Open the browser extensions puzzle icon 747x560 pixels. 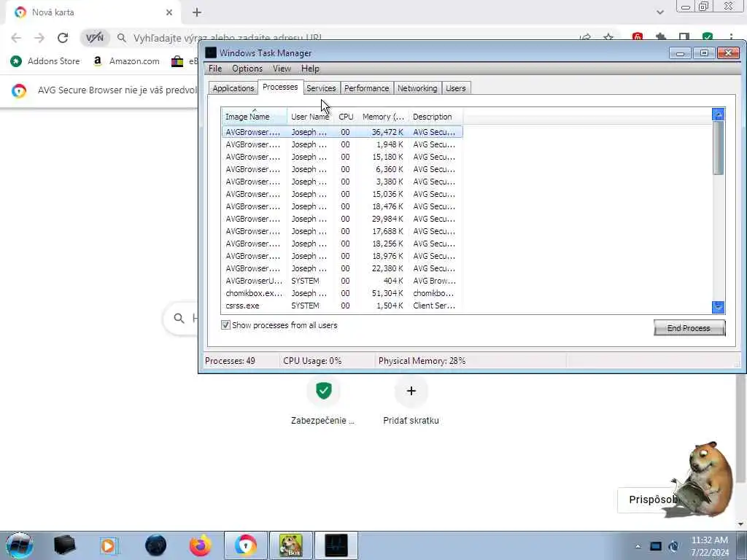(661, 38)
